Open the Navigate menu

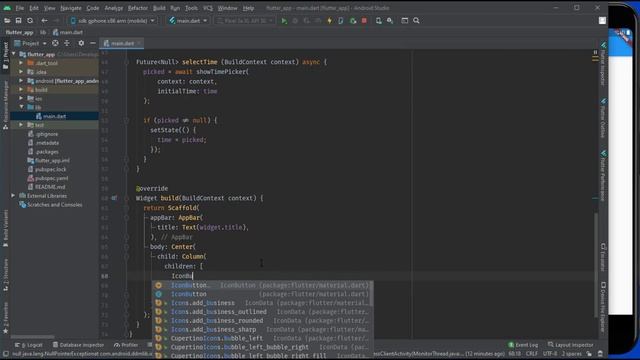coord(71,8)
